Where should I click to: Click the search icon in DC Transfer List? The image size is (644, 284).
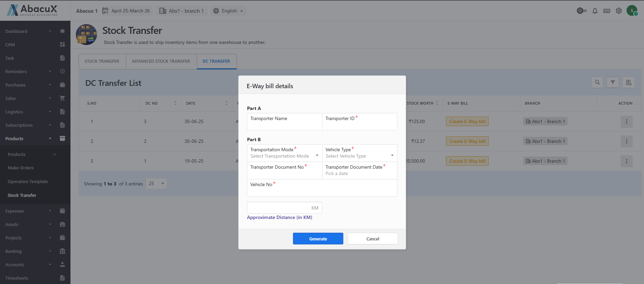coord(597,82)
